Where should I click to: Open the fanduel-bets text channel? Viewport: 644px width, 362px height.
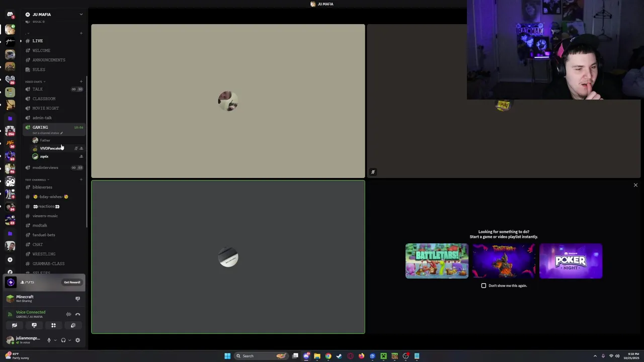click(53, 235)
